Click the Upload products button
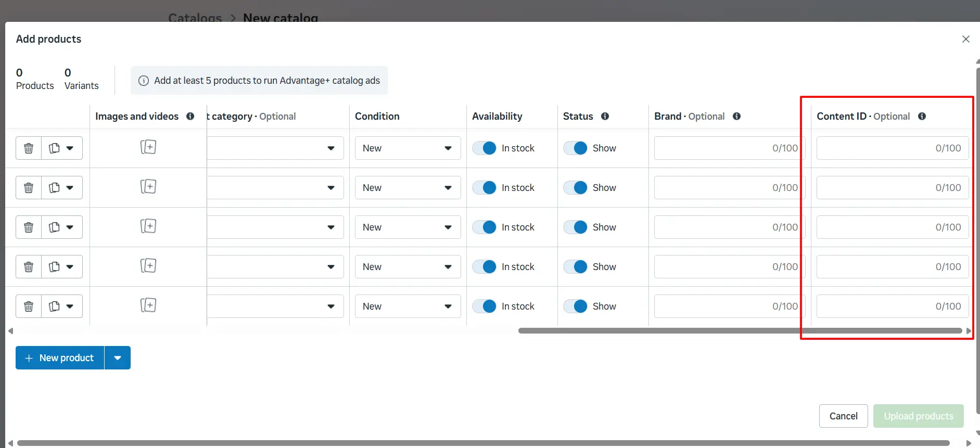The height and width of the screenshot is (448, 980). (x=919, y=416)
